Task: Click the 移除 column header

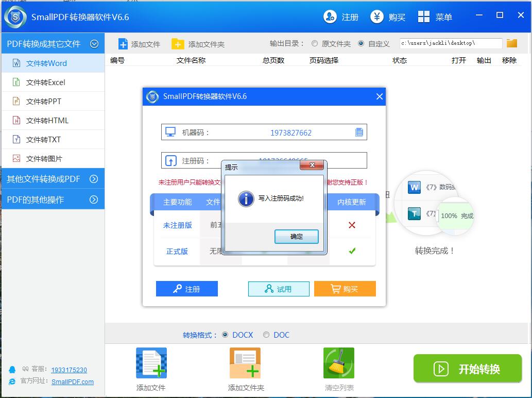Action: click(509, 60)
